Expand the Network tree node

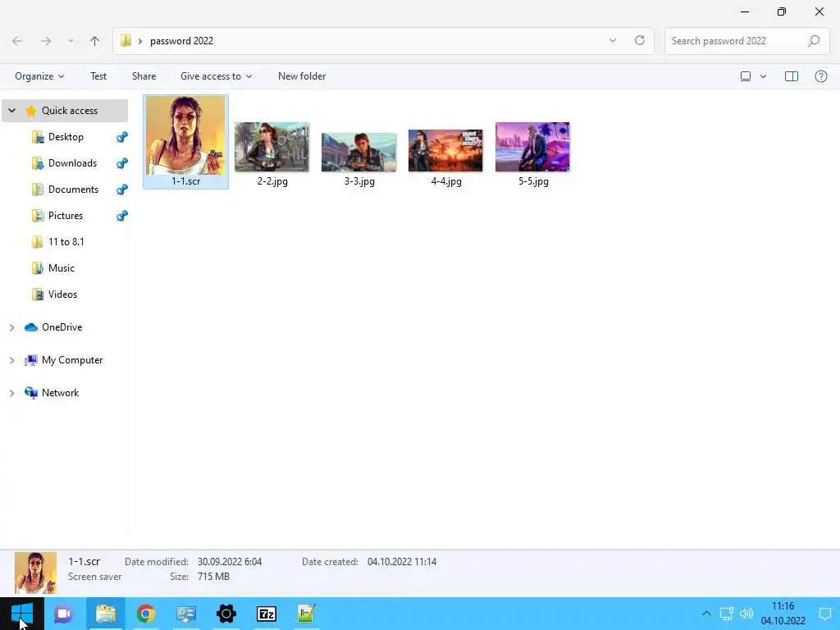click(11, 393)
